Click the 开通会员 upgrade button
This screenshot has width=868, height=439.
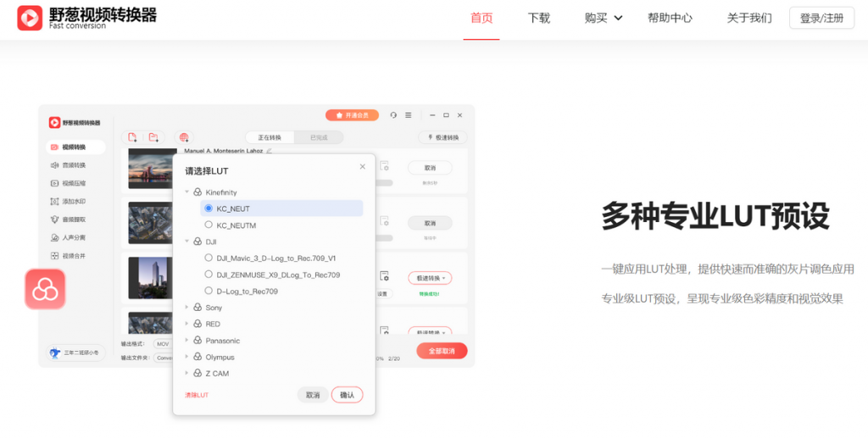pyautogui.click(x=352, y=115)
